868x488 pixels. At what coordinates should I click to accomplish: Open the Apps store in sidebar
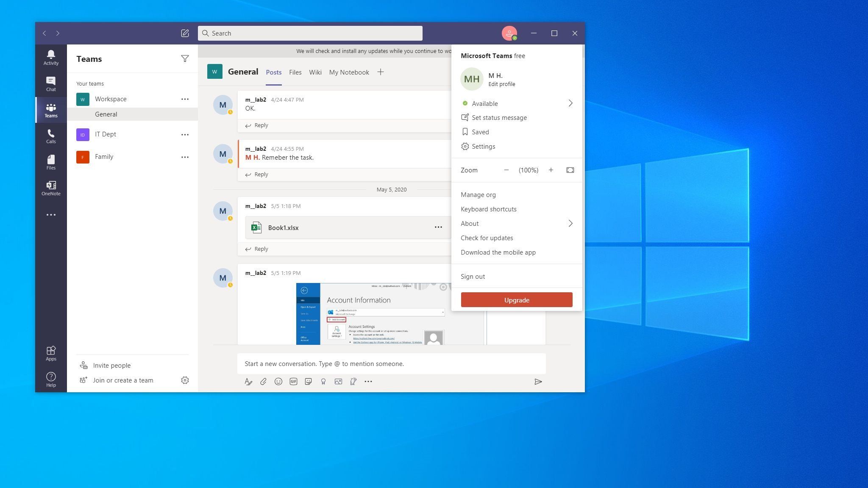coord(51,353)
